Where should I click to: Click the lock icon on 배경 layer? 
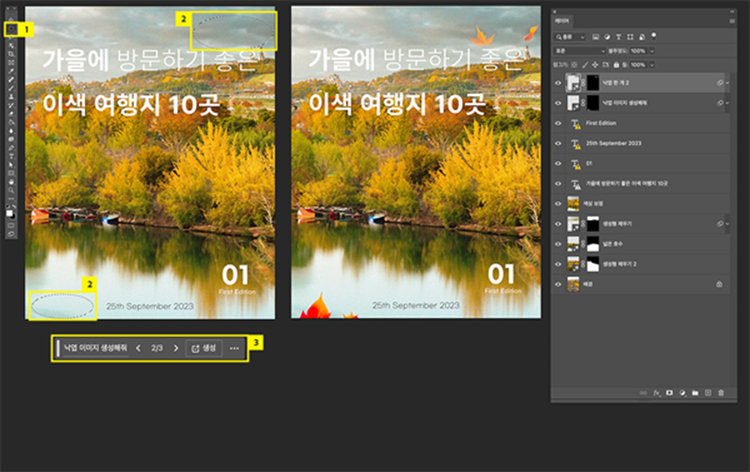tap(719, 284)
